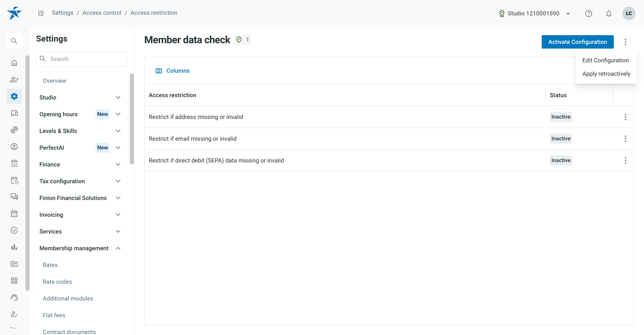Open the calendar icon in the left rail

(14, 214)
